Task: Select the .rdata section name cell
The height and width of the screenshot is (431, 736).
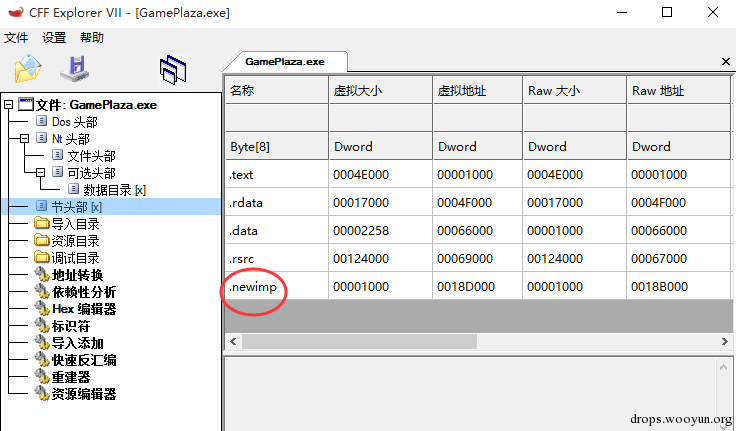Action: (276, 202)
